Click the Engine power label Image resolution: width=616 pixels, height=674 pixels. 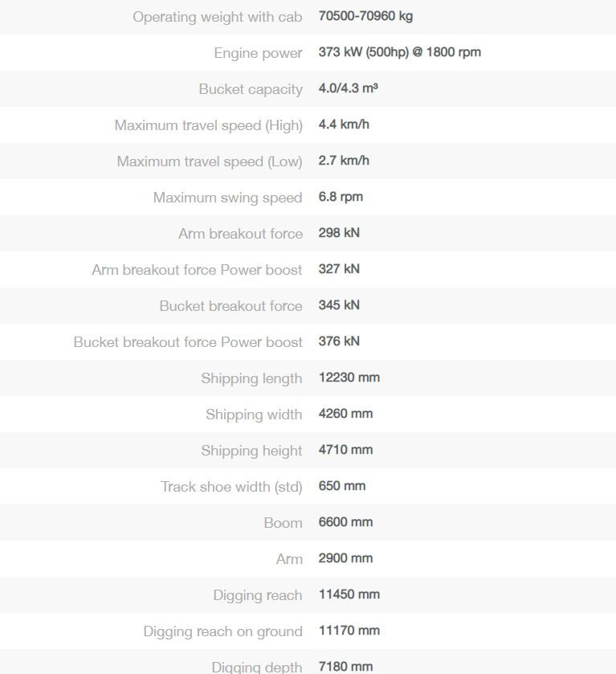[258, 53]
